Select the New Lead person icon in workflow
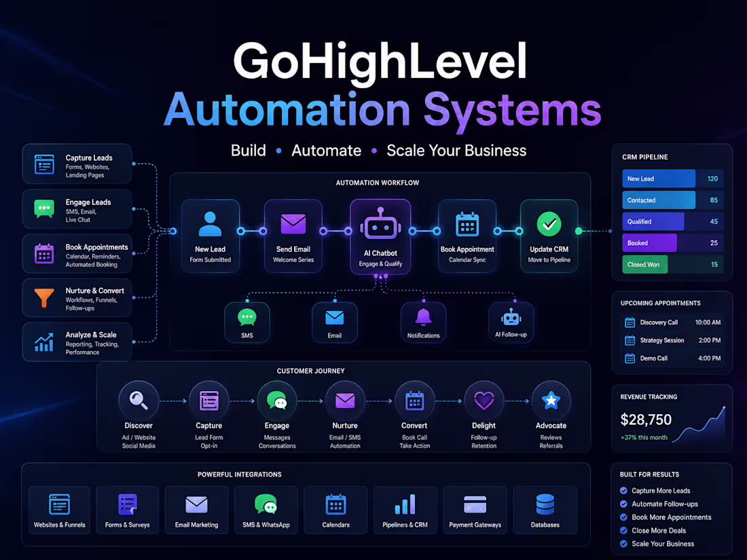This screenshot has height=560, width=747. 210,224
